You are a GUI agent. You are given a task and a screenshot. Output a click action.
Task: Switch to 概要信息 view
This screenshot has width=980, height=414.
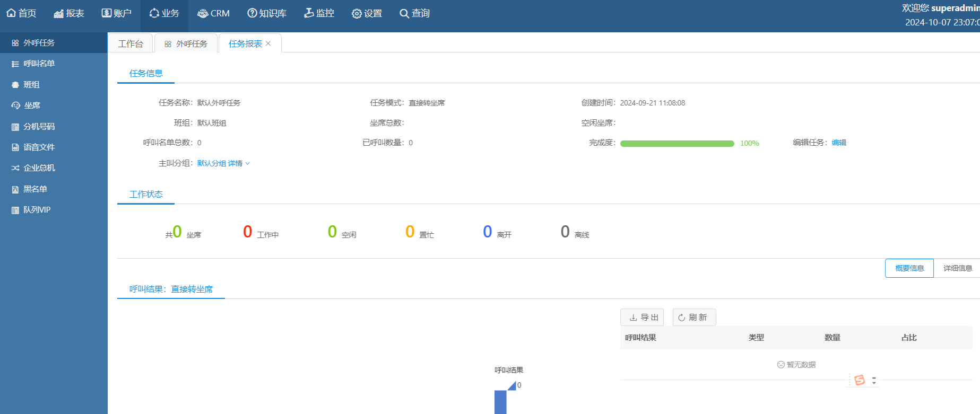[x=909, y=268]
